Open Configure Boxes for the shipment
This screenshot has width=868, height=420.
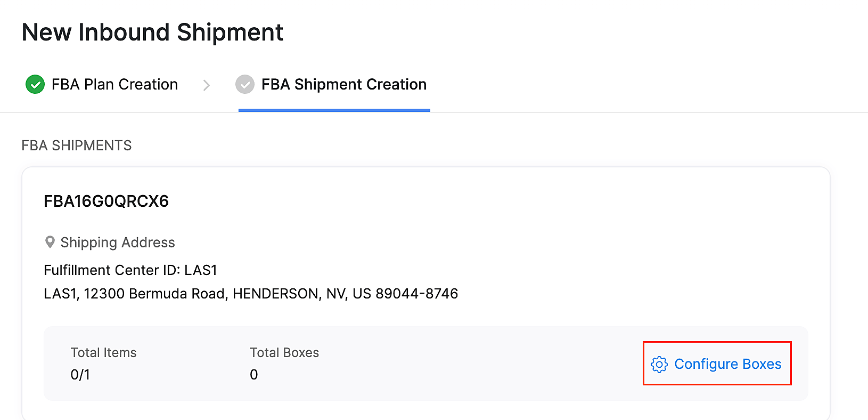click(x=717, y=364)
